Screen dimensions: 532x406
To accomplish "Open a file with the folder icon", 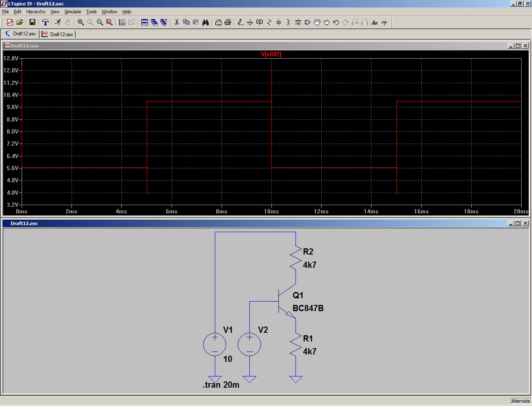I will coord(20,22).
